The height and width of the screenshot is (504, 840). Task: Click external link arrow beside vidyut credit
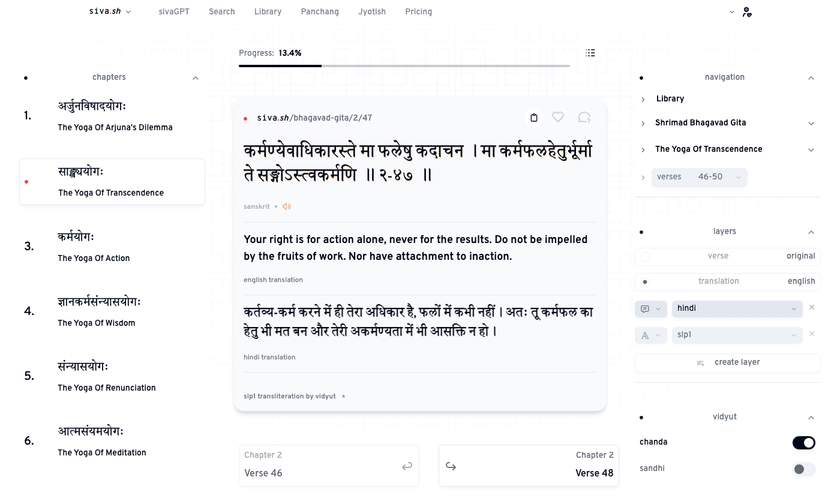pyautogui.click(x=343, y=397)
